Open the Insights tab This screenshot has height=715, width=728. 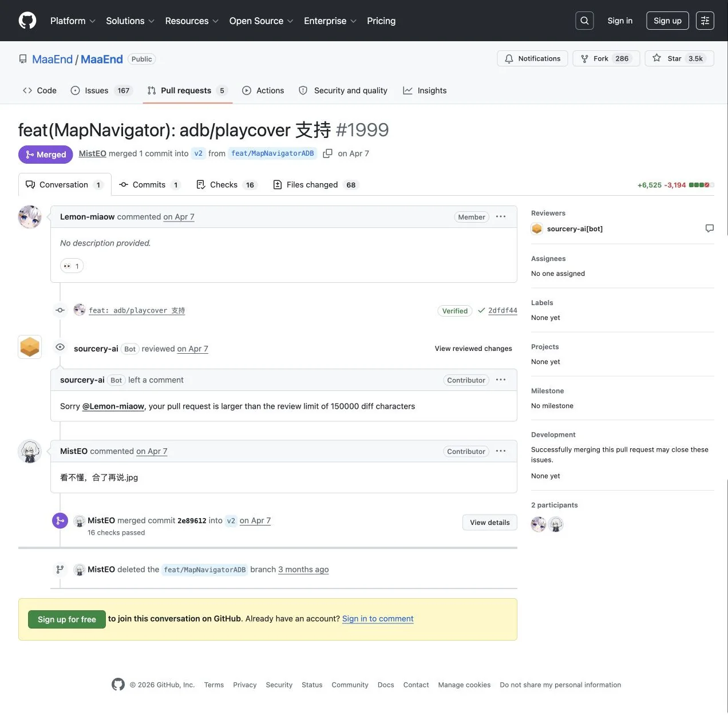(425, 90)
